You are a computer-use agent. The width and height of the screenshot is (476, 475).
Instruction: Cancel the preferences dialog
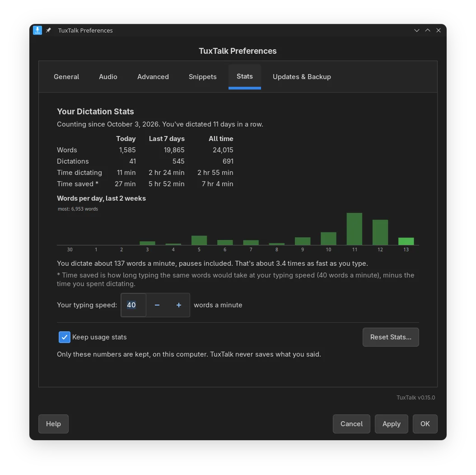[351, 423]
